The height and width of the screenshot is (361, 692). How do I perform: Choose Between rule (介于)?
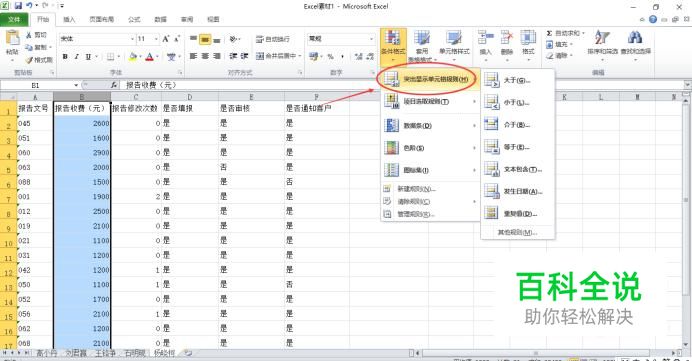click(518, 125)
